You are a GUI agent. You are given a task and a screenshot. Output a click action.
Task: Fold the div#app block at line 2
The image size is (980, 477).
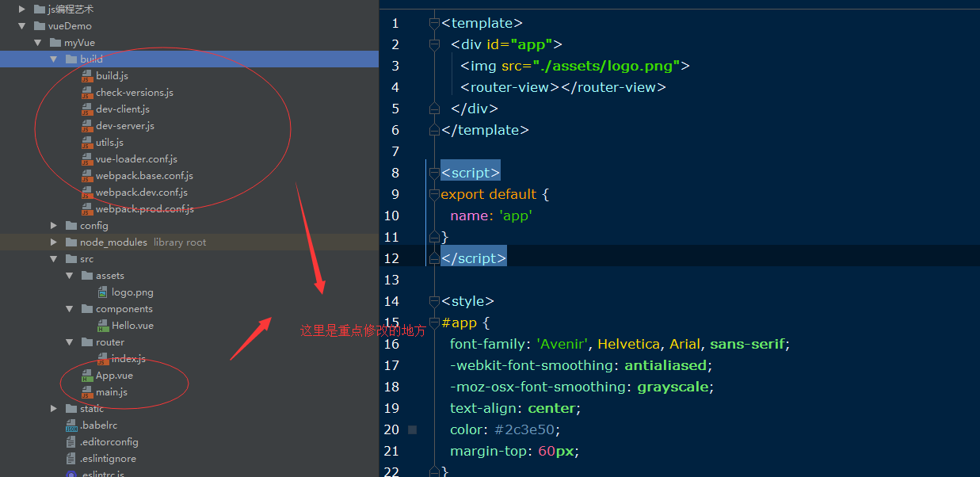pos(434,45)
